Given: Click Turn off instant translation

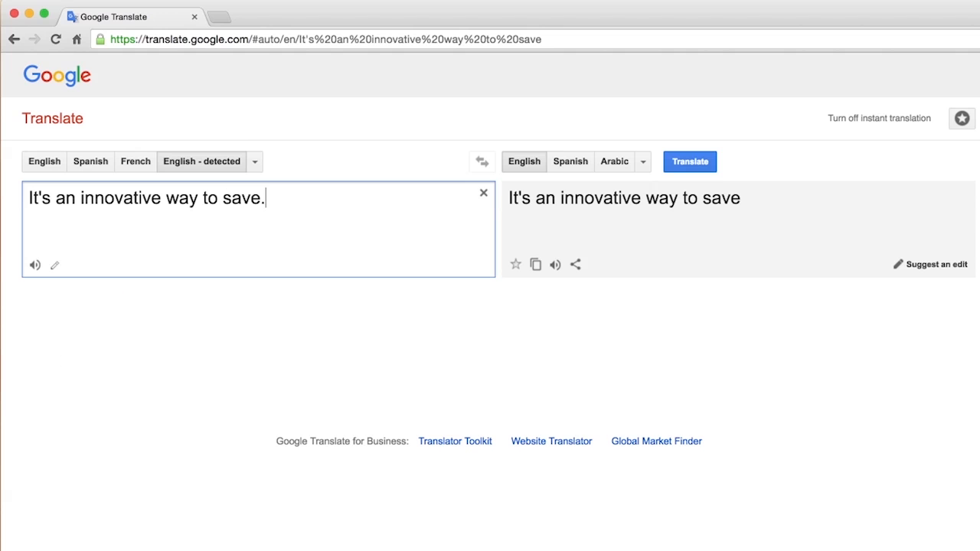Looking at the screenshot, I should [879, 118].
